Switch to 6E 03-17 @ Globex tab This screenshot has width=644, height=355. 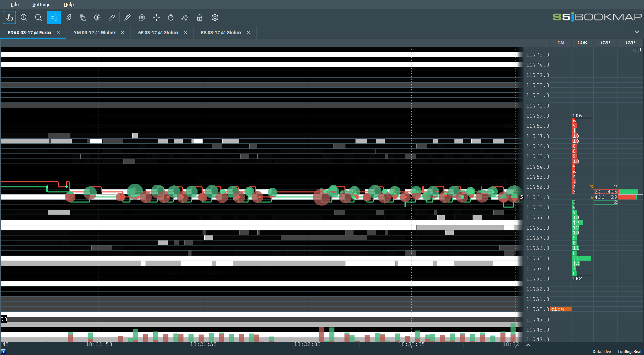point(158,33)
